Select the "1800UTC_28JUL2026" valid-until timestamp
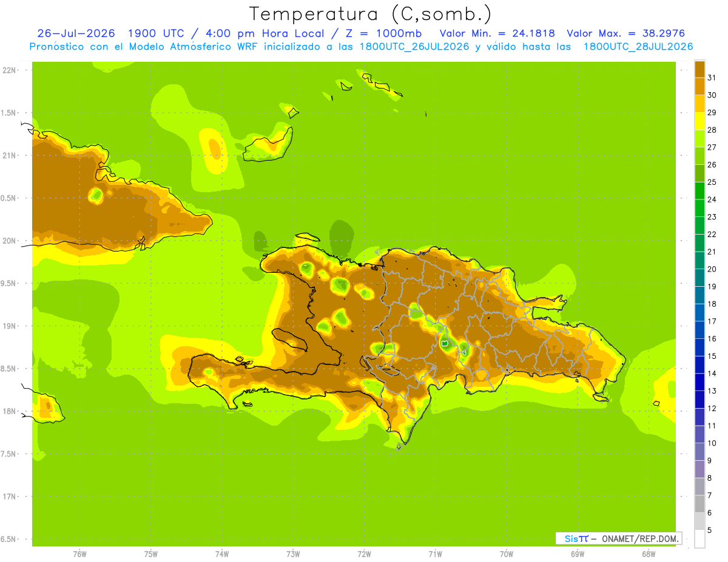Viewport: 728px width, 562px height. tap(638, 47)
